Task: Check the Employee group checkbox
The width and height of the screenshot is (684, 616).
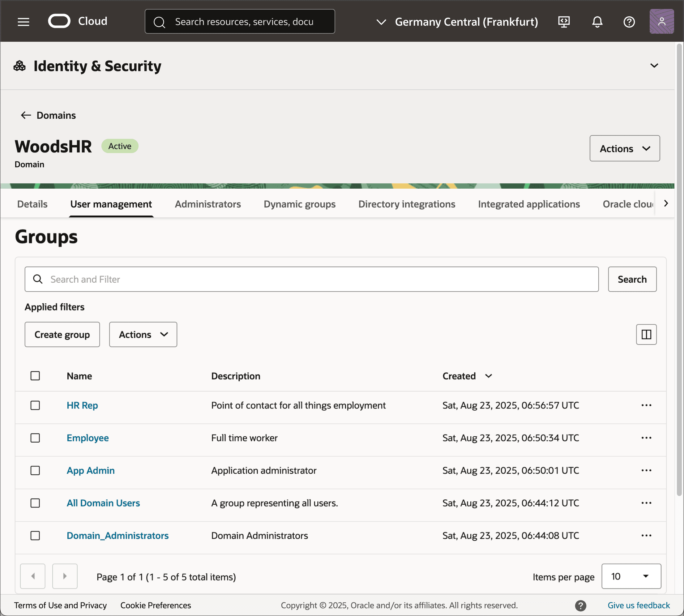Action: coord(35,438)
